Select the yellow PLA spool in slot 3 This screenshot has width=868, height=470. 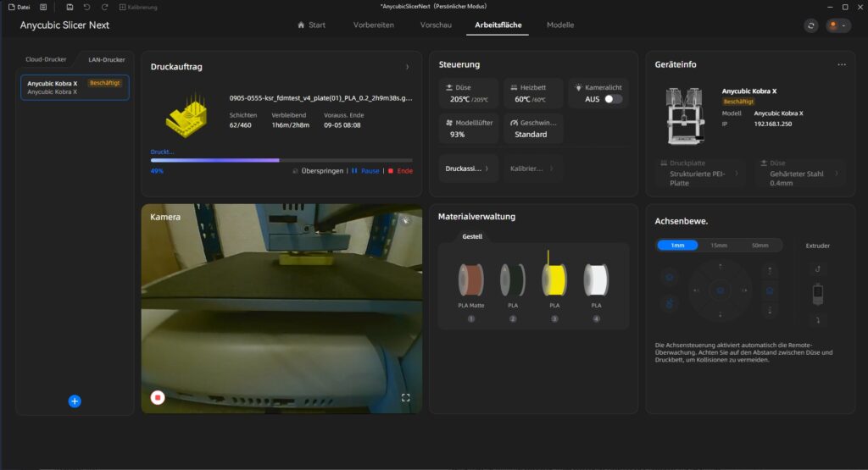click(554, 279)
